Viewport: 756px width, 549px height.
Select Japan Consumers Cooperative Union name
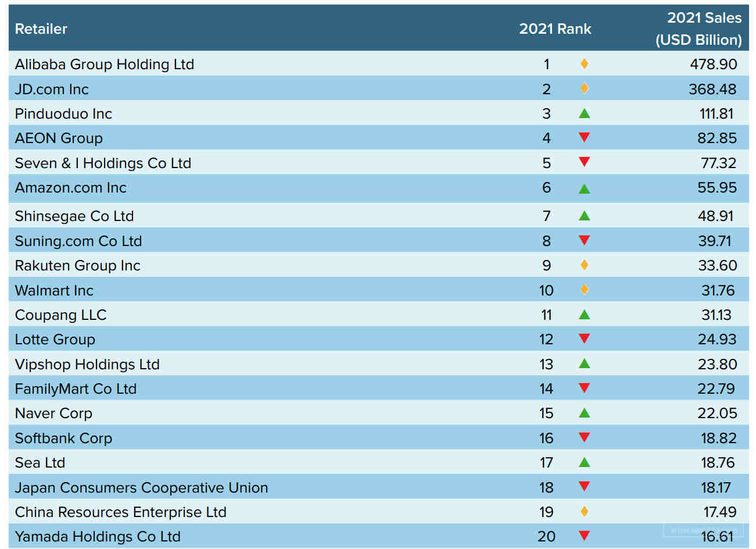click(x=141, y=488)
